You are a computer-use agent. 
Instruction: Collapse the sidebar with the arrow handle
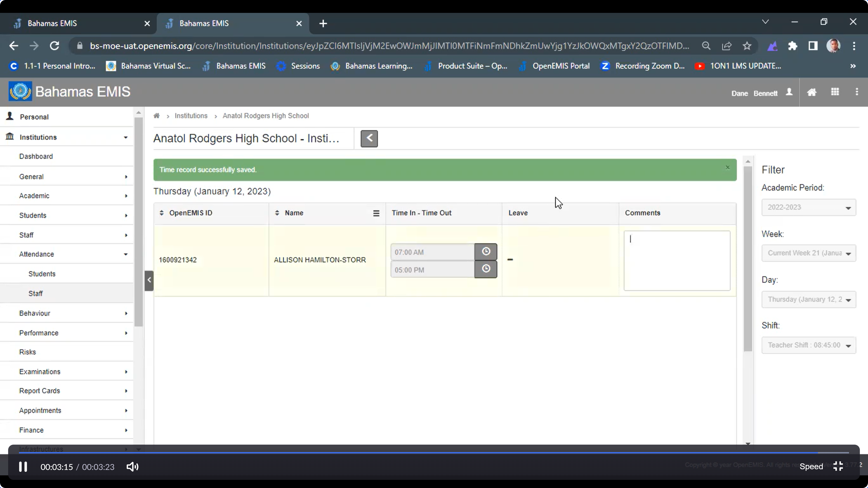point(149,281)
